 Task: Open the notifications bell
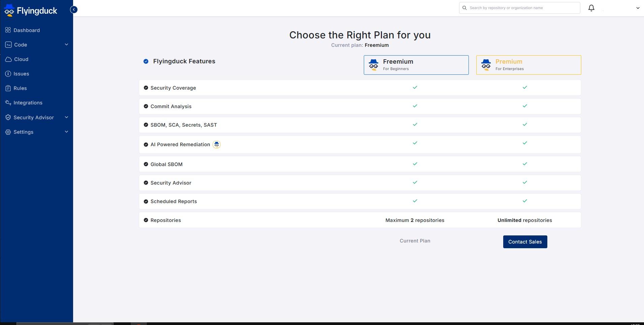(x=591, y=8)
